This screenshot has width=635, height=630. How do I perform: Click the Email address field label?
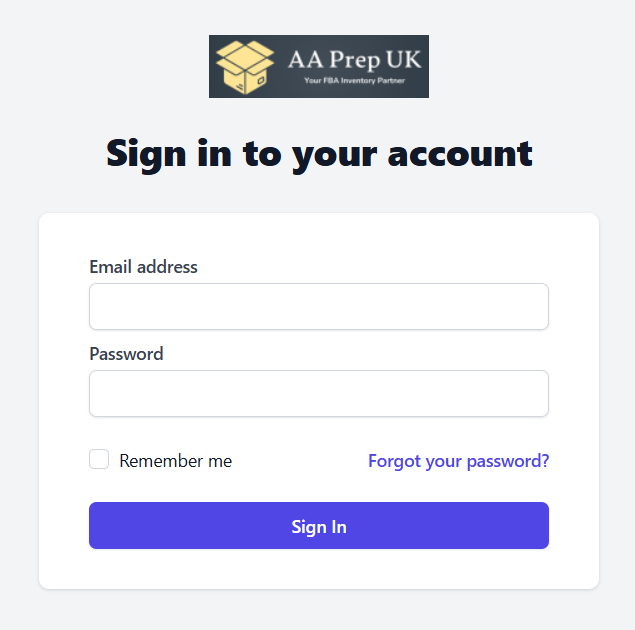(x=143, y=267)
